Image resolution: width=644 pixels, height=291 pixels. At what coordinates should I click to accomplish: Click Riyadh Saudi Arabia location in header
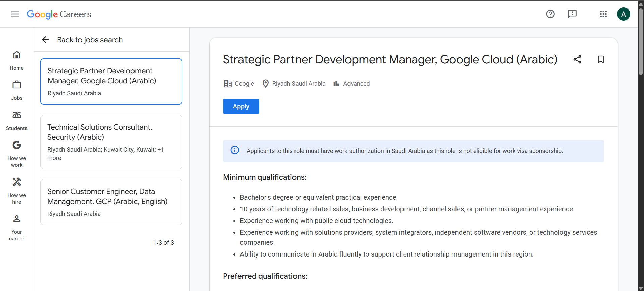click(299, 84)
